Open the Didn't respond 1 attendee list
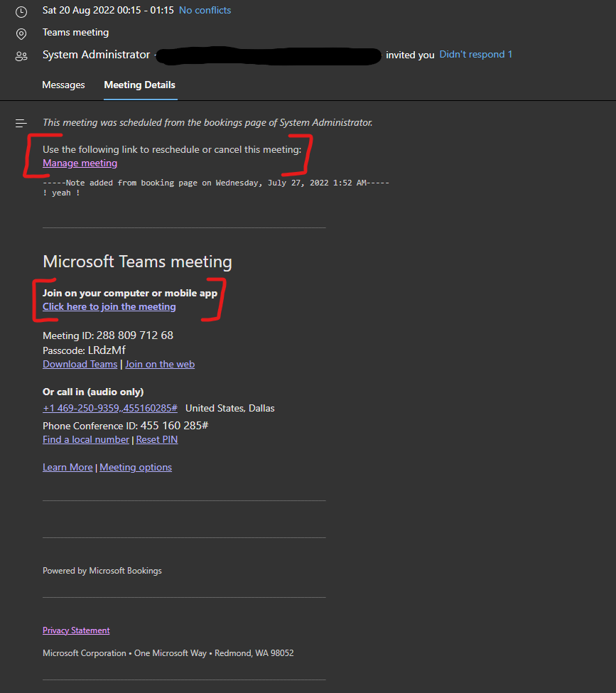The image size is (616, 693). (476, 54)
